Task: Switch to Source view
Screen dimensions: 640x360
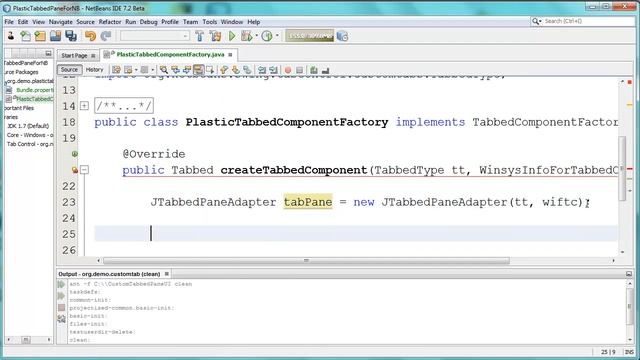Action: pos(69,69)
